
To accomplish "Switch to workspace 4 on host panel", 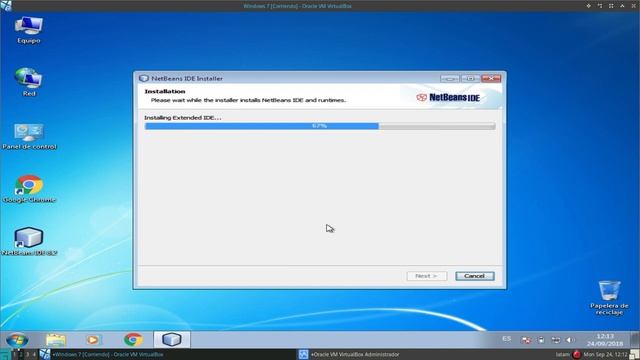I will click(34, 354).
